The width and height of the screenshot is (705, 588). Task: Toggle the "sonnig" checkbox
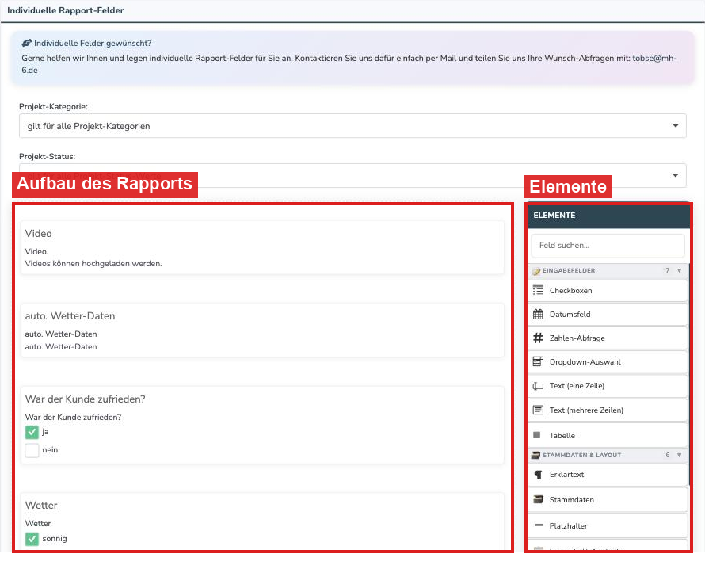pyautogui.click(x=32, y=539)
